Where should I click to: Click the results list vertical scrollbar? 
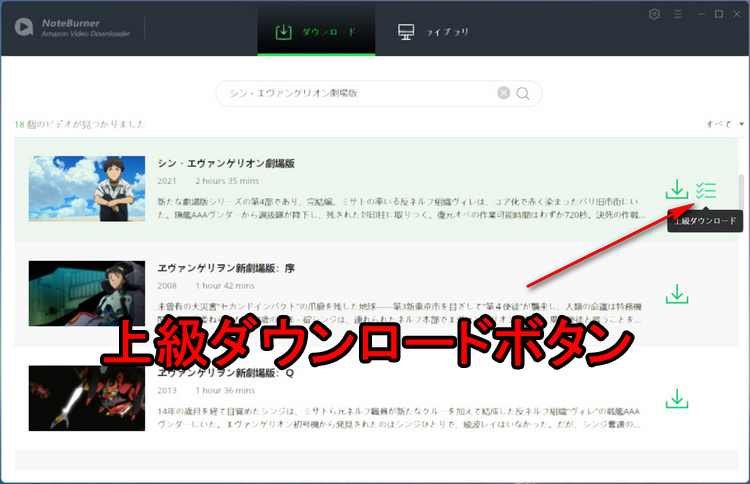[x=742, y=191]
